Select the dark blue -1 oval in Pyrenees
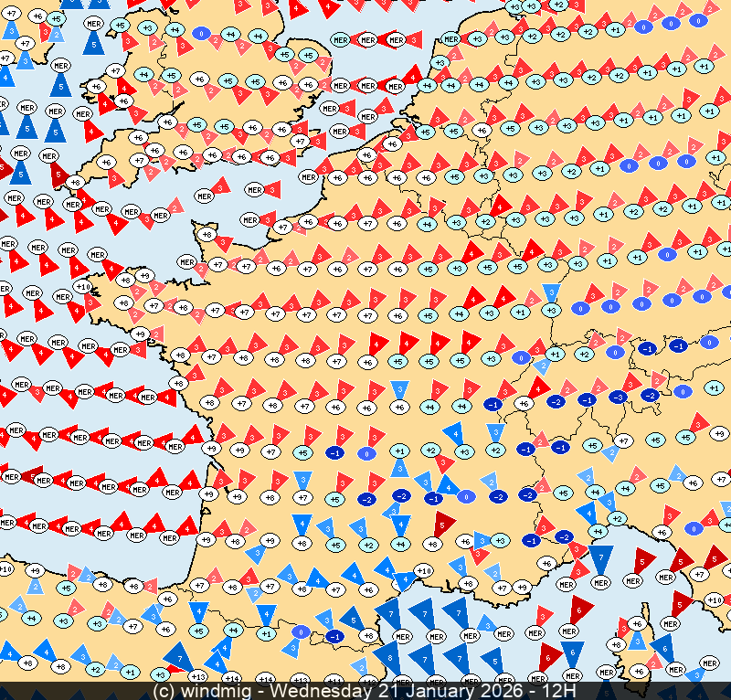The height and width of the screenshot is (700, 731). click(x=335, y=636)
